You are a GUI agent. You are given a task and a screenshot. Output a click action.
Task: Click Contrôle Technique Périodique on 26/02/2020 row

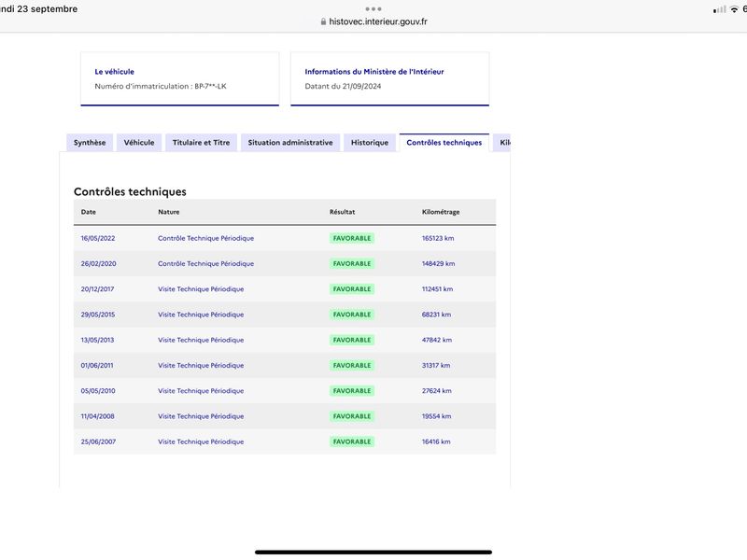point(205,263)
